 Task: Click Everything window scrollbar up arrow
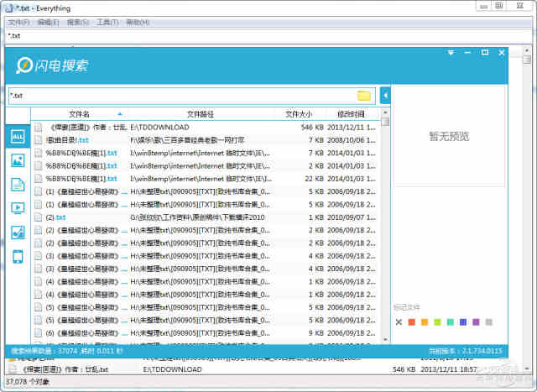[527, 50]
